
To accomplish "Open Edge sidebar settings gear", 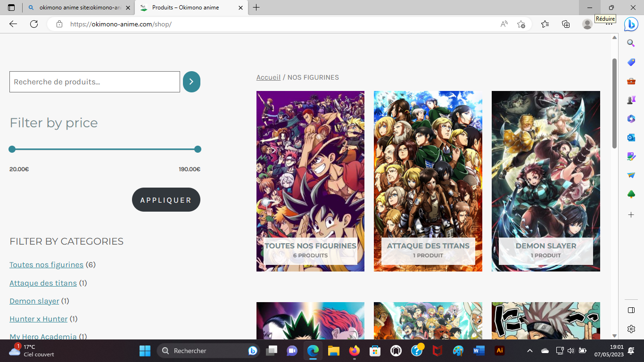I will click(631, 329).
